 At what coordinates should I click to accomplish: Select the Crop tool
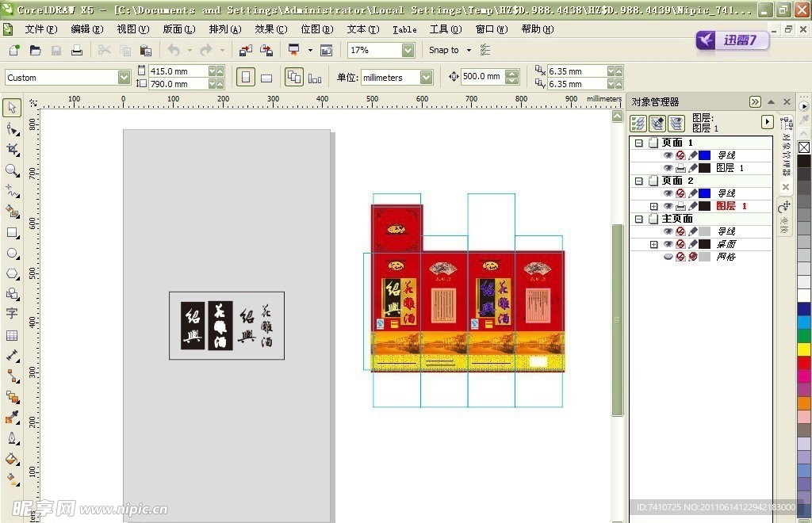coord(13,149)
